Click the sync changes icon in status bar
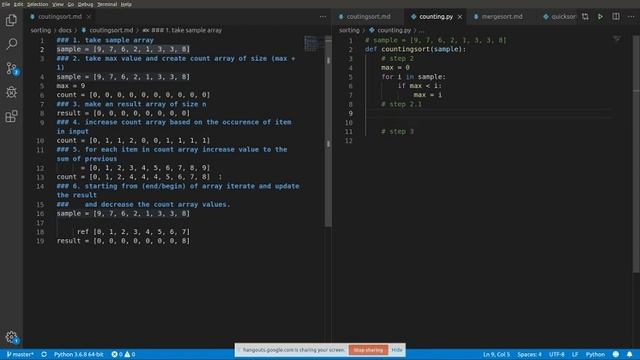The width and height of the screenshot is (640, 360). [44, 354]
